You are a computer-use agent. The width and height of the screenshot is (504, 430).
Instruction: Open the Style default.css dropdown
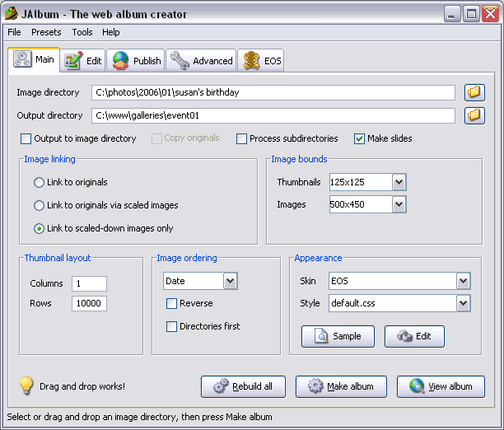(x=463, y=303)
